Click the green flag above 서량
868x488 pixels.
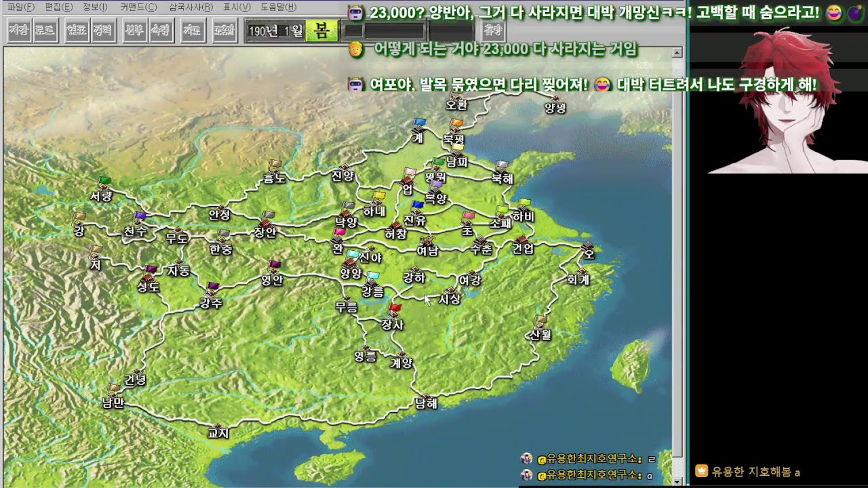click(x=104, y=182)
